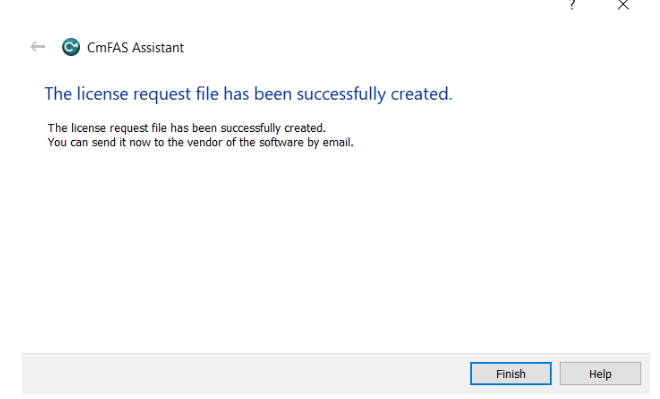This screenshot has height=399, width=660.
Task: Click the word 'license' in the blue heading
Action: click(x=102, y=93)
